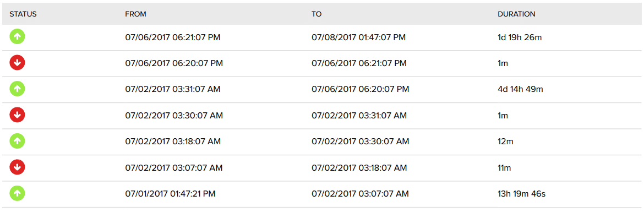Click To date 07/08/2017 01:47:07 PM
This screenshot has height=212, width=644.
click(x=358, y=37)
